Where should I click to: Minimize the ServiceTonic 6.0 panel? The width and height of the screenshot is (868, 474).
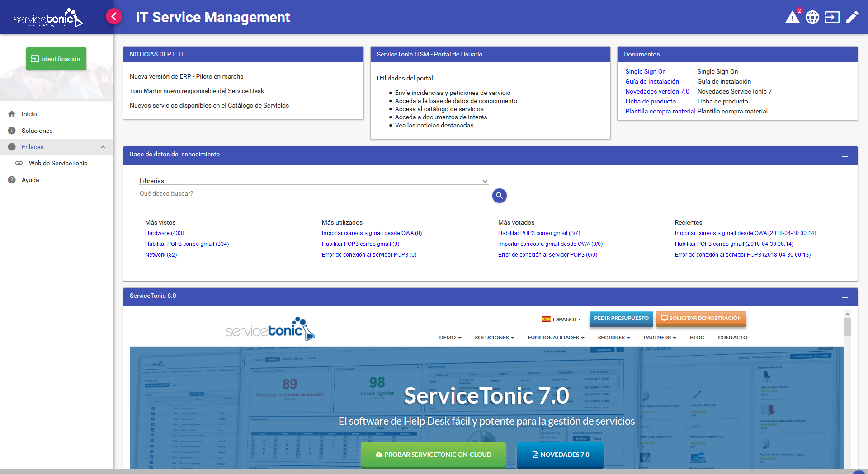pos(844,297)
